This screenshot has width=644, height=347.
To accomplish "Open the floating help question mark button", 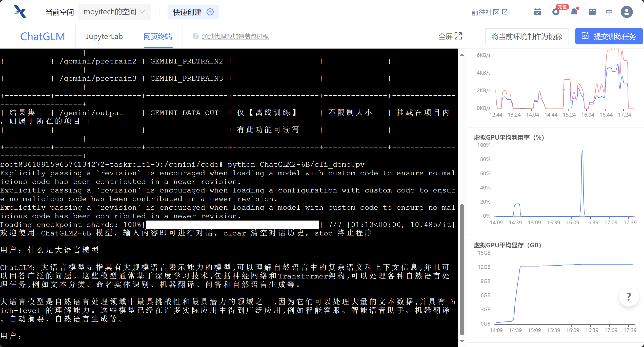I will pyautogui.click(x=629, y=296).
